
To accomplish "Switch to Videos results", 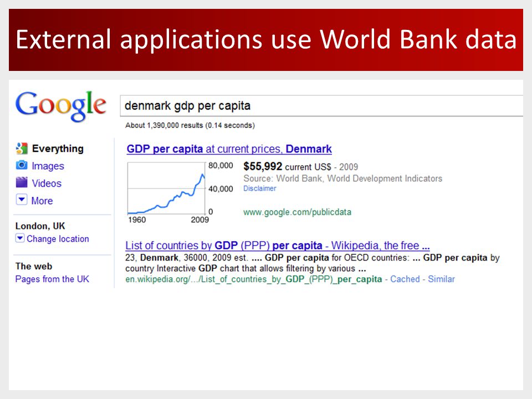I will click(47, 183).
